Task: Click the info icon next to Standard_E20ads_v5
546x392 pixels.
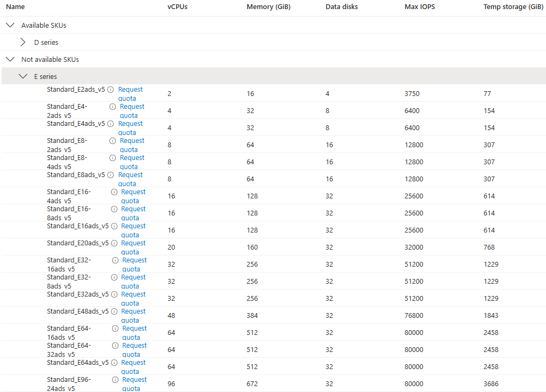Action: pos(114,243)
